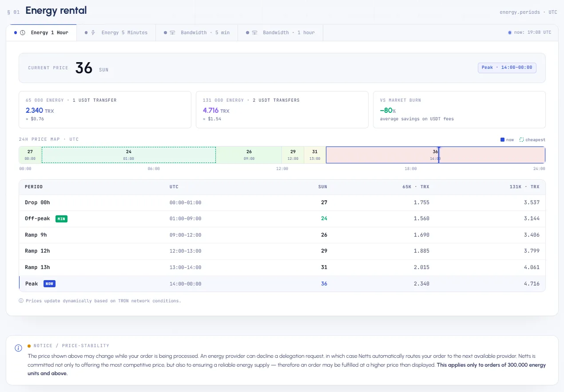
Task: Click the '−80%' market burn savings value
Action: 388,110
